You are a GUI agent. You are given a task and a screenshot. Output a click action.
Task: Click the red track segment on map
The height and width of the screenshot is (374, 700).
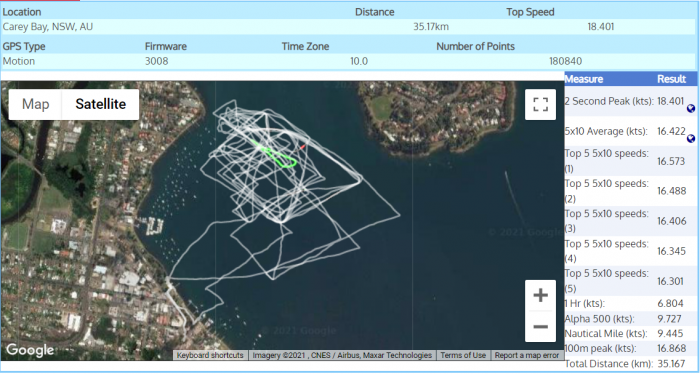(x=302, y=147)
